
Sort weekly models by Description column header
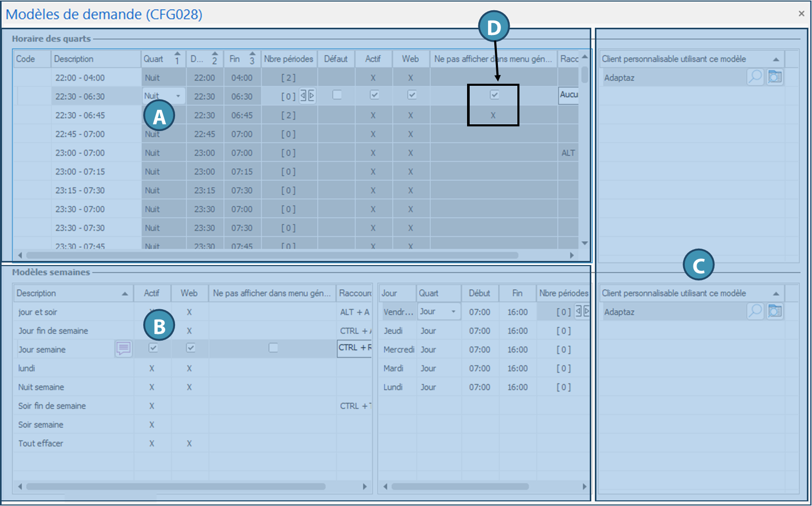72,293
